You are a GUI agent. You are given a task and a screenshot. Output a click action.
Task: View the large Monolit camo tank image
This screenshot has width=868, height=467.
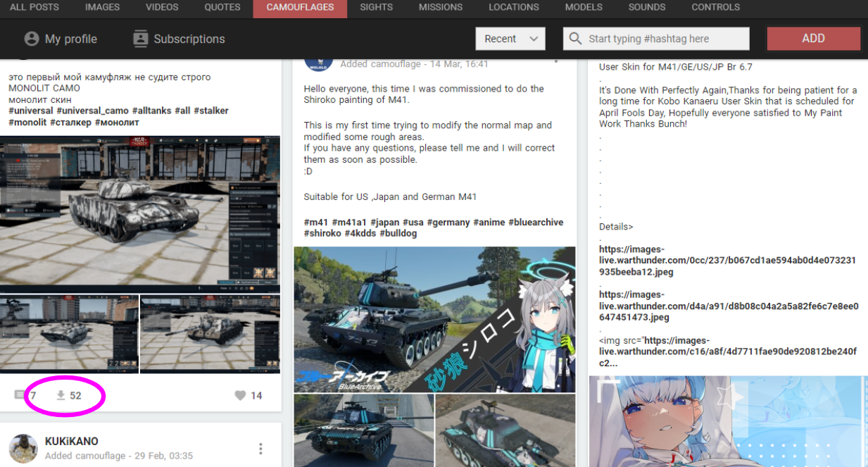pos(140,214)
